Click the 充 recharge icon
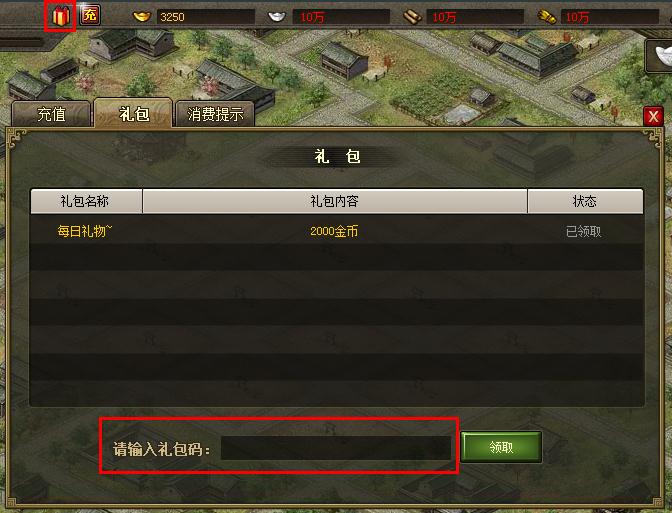Viewport: 672px width, 513px height. coord(90,15)
